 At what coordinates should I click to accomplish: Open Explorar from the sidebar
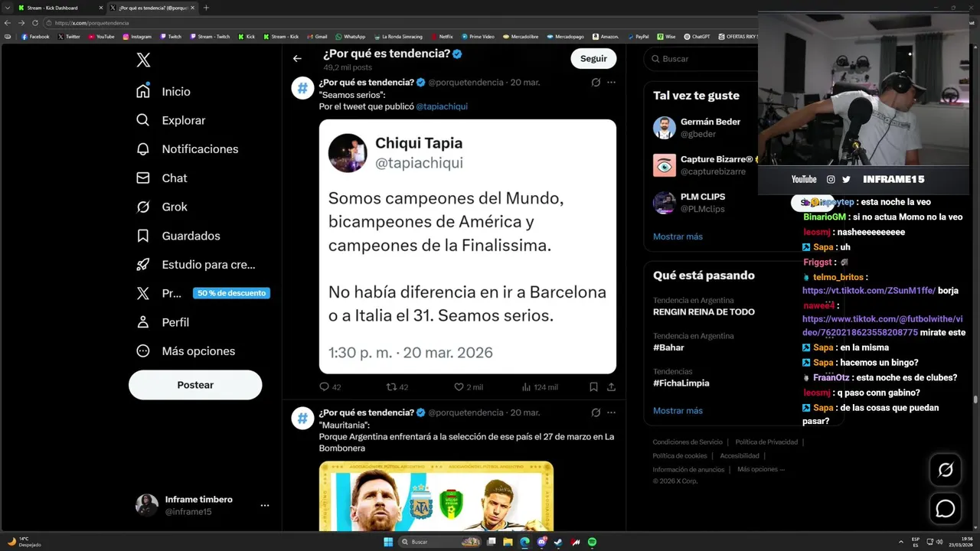coord(171,120)
